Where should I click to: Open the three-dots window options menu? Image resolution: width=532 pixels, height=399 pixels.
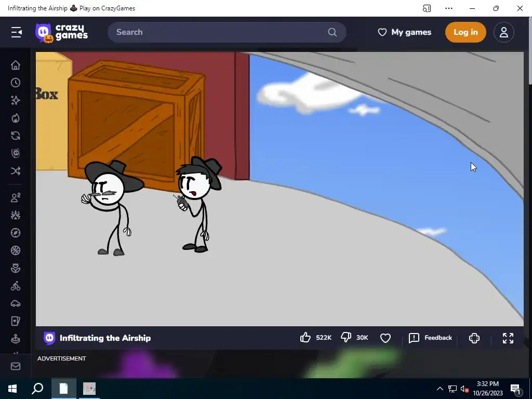[x=448, y=8]
